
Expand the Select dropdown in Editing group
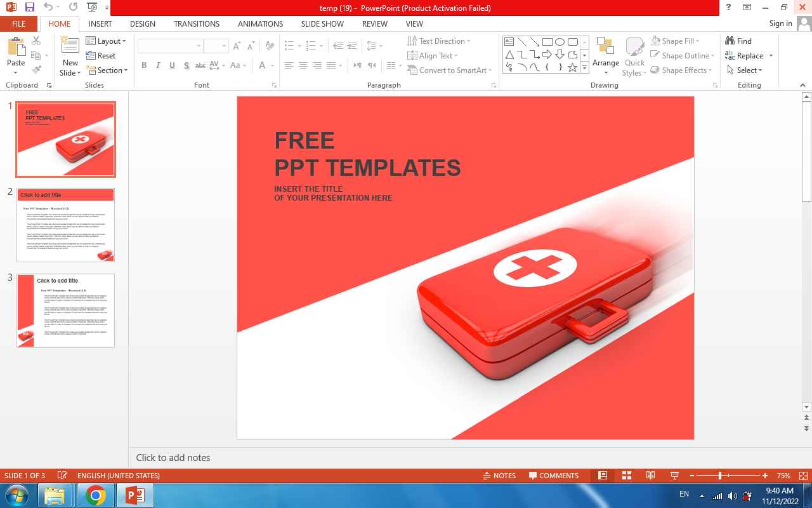745,70
